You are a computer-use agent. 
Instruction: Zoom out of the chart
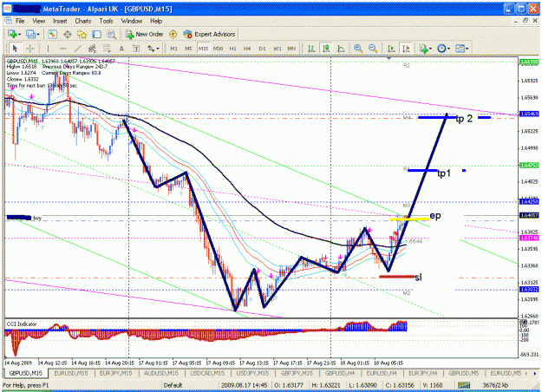pos(373,49)
